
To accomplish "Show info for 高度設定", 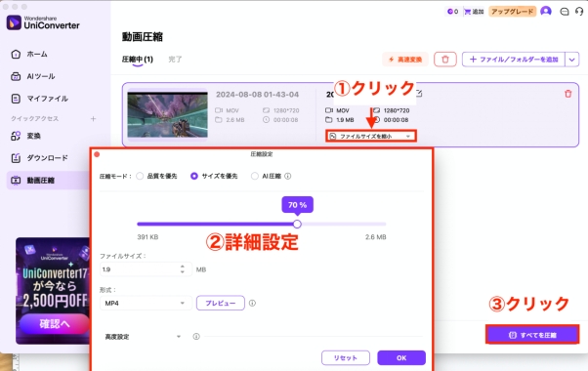I will [196, 336].
